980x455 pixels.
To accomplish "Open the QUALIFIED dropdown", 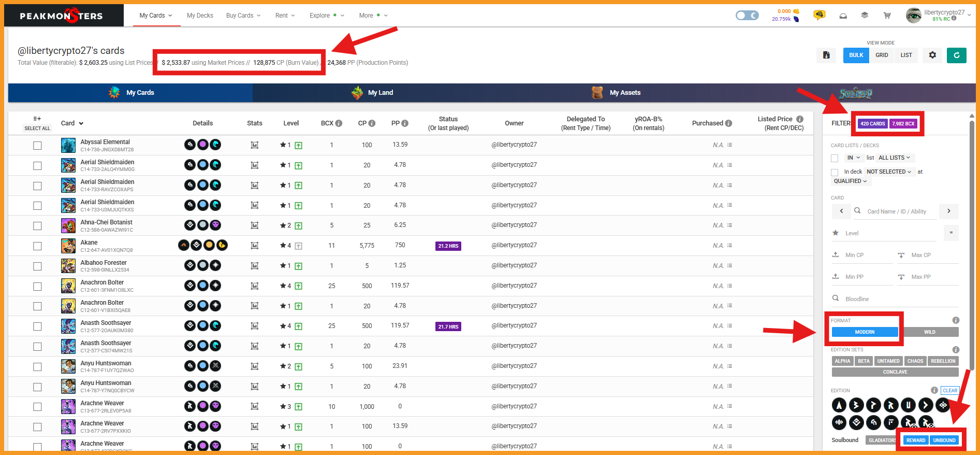I will coord(851,181).
